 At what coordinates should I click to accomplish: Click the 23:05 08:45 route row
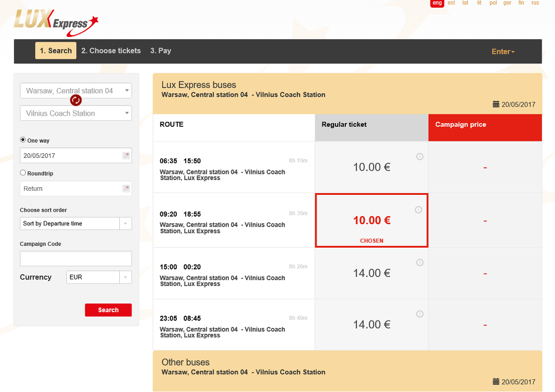click(x=234, y=325)
